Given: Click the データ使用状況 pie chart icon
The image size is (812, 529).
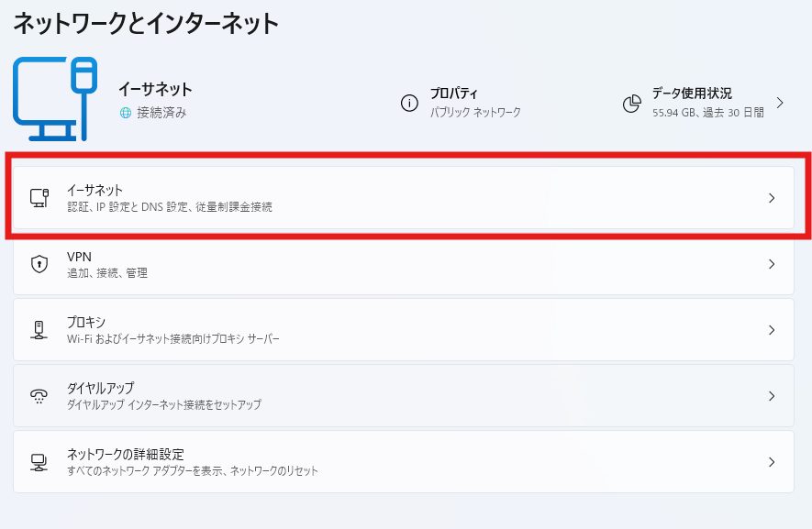Looking at the screenshot, I should click(631, 103).
